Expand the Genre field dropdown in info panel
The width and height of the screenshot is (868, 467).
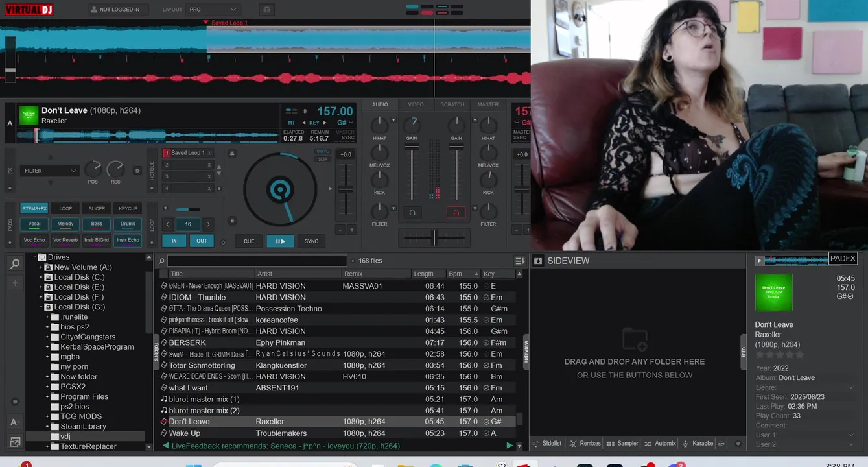(x=850, y=387)
